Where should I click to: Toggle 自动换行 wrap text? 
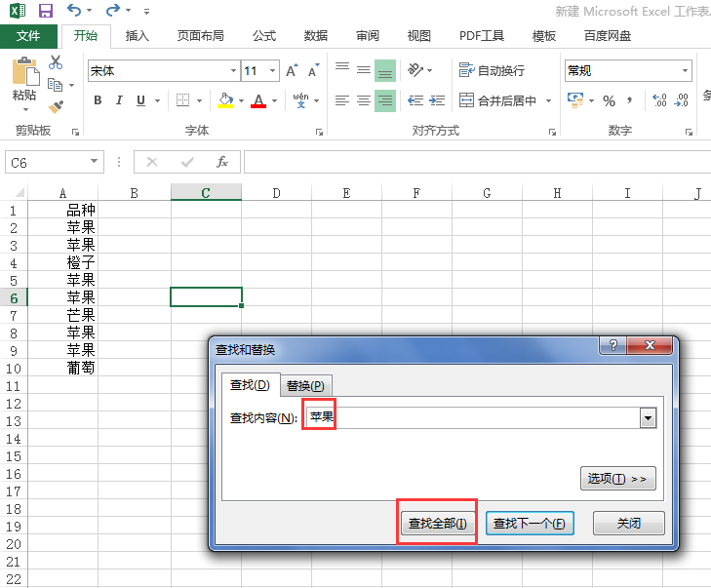492,70
